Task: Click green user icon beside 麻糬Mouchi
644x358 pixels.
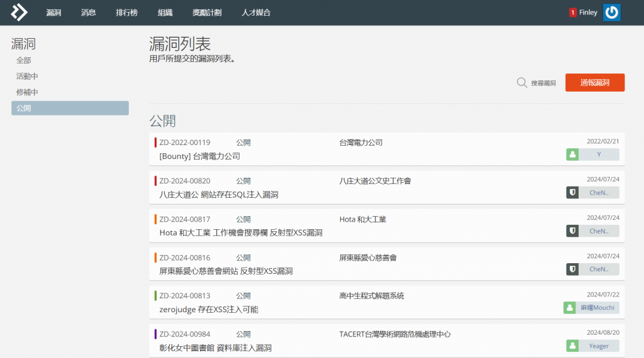Action: click(x=569, y=308)
